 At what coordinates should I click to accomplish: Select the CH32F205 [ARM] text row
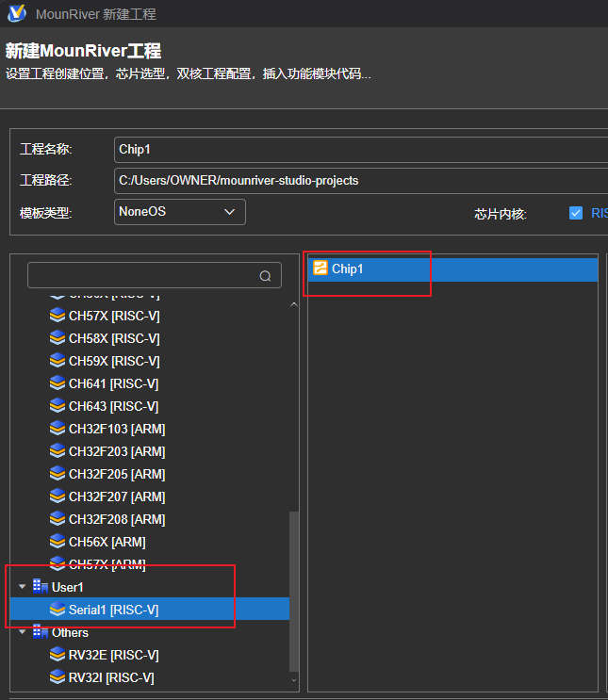pos(117,474)
